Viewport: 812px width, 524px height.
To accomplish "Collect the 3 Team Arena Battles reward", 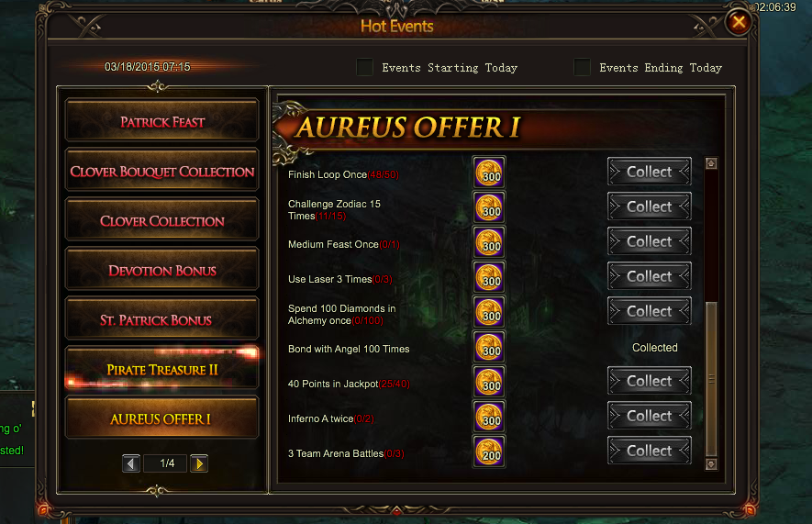I will point(650,451).
